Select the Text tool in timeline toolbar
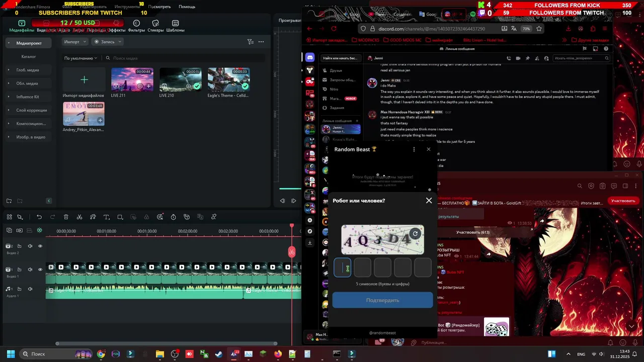The width and height of the screenshot is (644, 362). (x=106, y=217)
